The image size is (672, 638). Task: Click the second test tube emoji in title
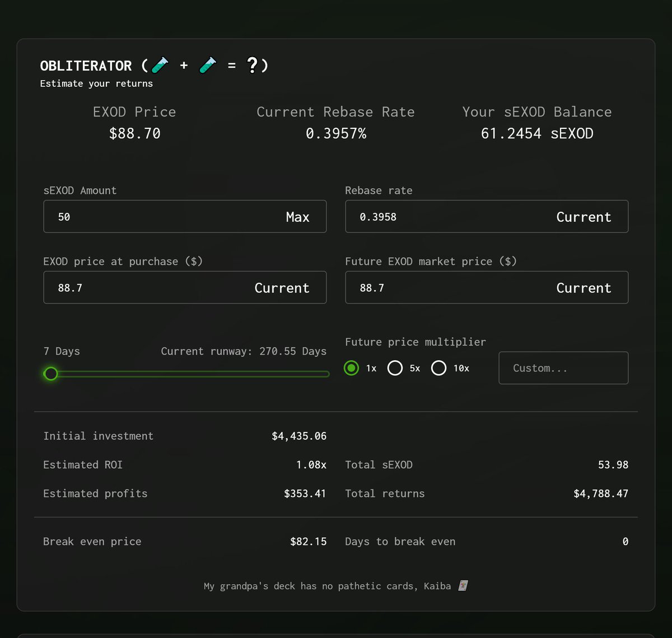pyautogui.click(x=208, y=66)
